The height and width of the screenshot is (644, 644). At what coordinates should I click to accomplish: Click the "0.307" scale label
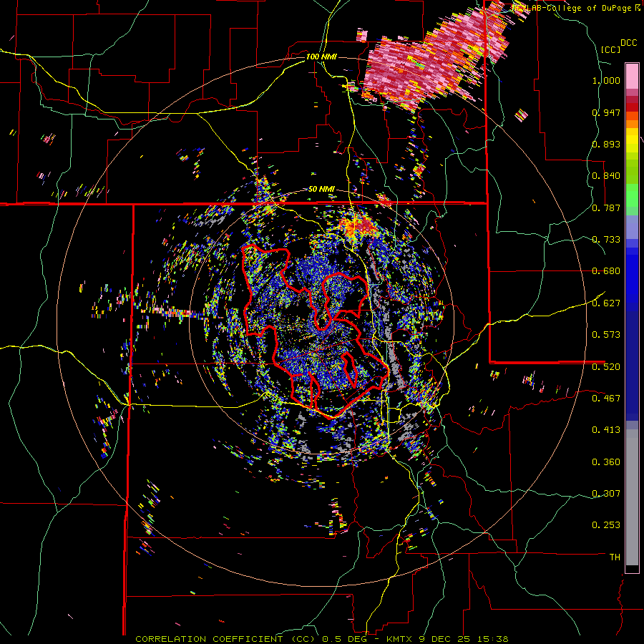(x=606, y=493)
